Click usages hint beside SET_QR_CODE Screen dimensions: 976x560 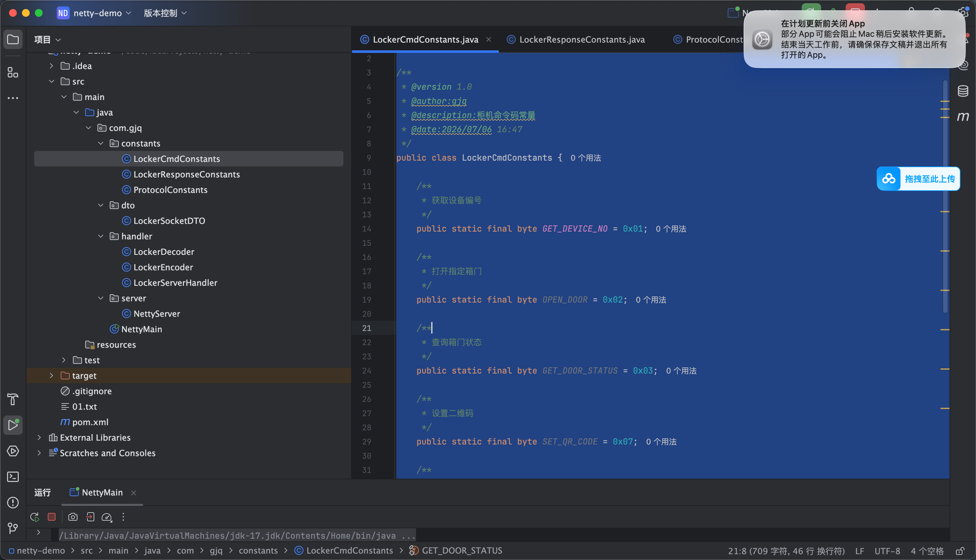click(661, 442)
